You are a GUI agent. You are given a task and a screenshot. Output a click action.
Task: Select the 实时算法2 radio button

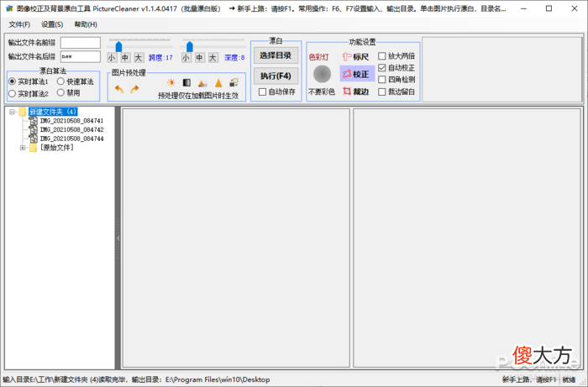[13, 93]
